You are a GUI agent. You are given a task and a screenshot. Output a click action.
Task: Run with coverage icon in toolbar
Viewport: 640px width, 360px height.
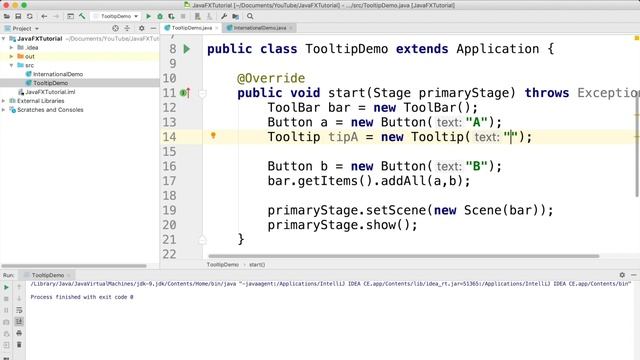(x=171, y=16)
